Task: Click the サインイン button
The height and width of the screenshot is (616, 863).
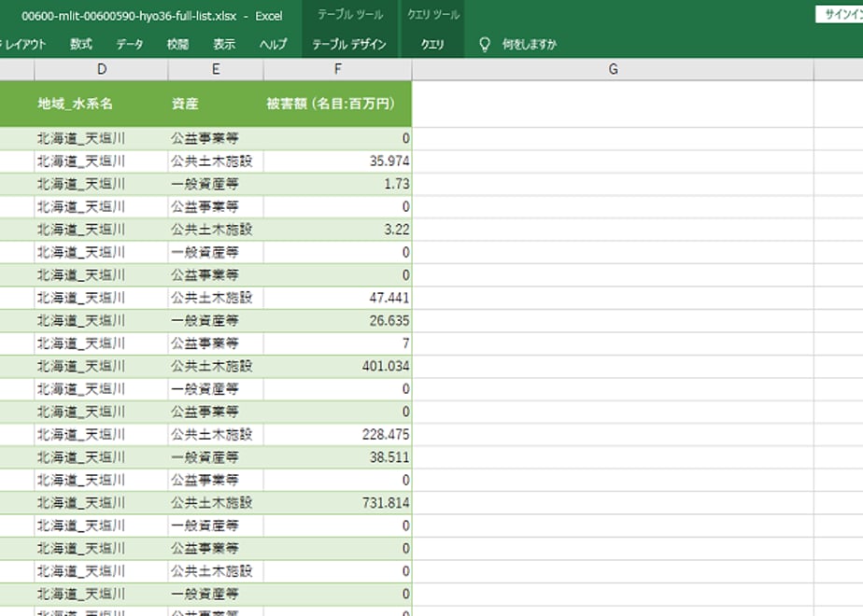Action: [840, 15]
